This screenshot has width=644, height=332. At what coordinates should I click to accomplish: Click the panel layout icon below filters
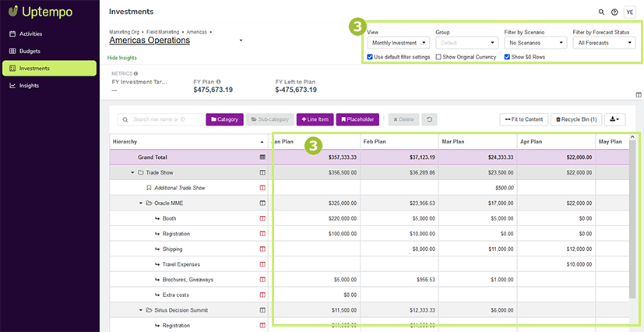639,95
